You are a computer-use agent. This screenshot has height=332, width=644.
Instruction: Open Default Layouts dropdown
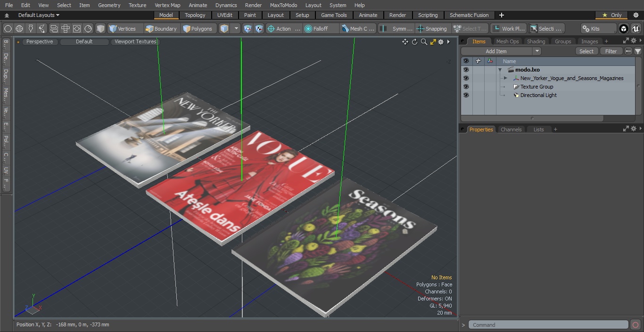coord(39,15)
